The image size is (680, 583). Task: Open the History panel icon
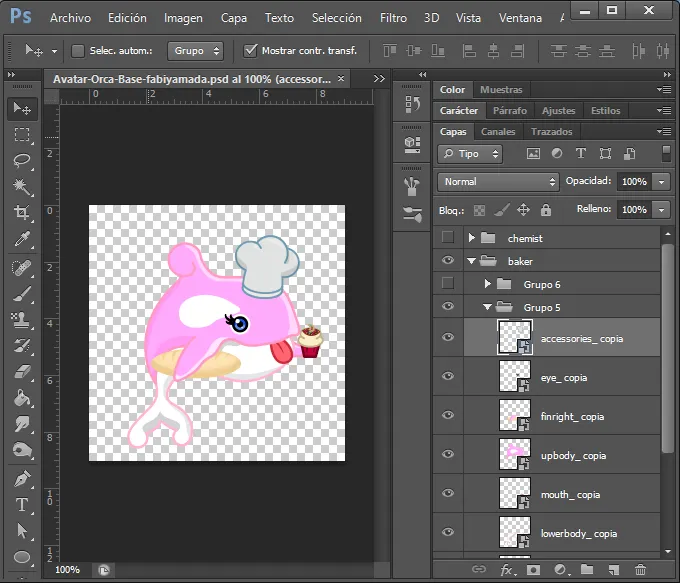[412, 105]
